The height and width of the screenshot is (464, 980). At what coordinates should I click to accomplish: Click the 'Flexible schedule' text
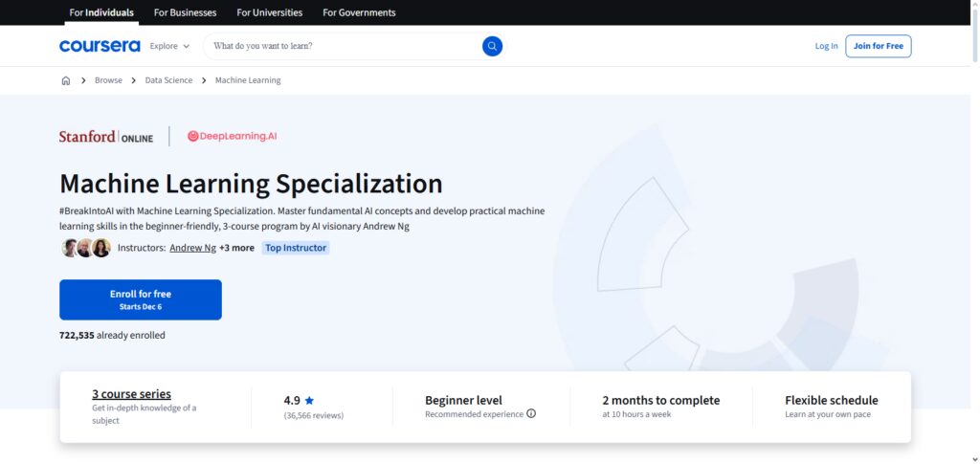(x=832, y=400)
